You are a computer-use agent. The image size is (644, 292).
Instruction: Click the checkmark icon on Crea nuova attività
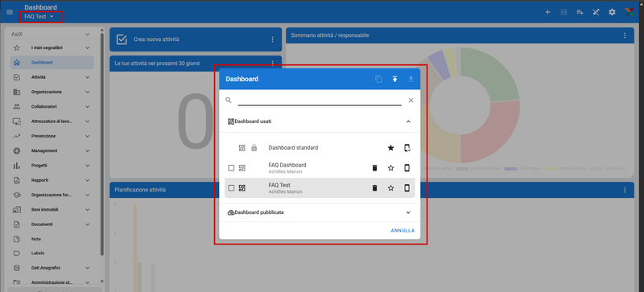coord(122,39)
